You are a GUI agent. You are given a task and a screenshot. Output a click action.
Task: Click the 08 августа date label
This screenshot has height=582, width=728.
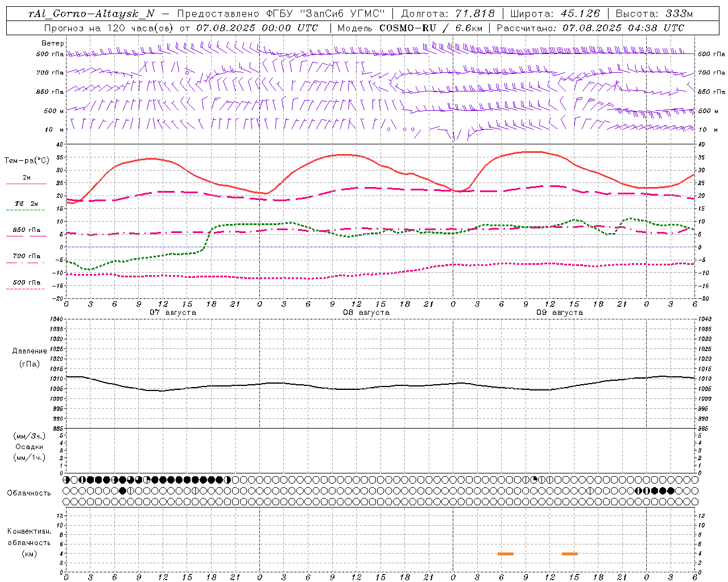(x=366, y=313)
